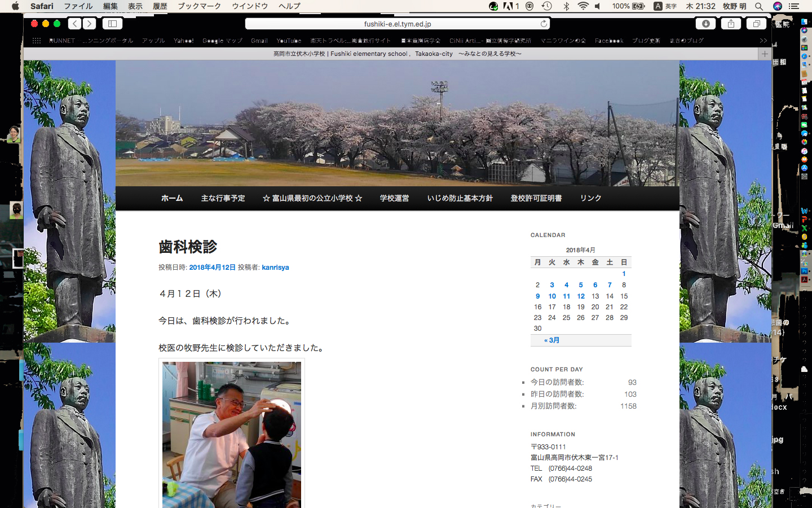Open 主な行事予定 navigation item
812x508 pixels.
(x=223, y=198)
